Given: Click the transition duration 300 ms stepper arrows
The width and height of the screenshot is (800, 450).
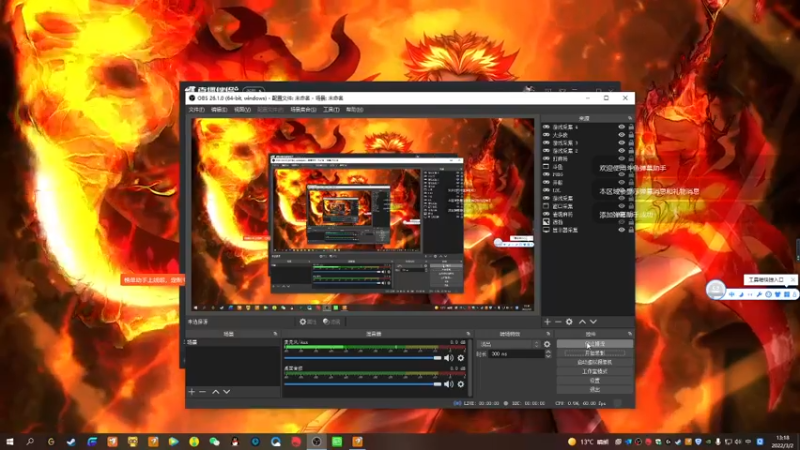Looking at the screenshot, I should [548, 354].
